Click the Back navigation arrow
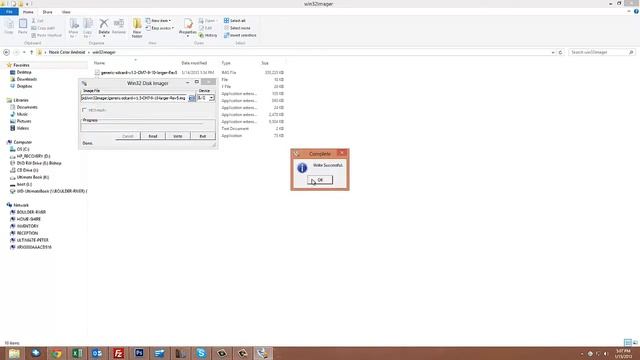Image resolution: width=640 pixels, height=360 pixels. [6, 52]
